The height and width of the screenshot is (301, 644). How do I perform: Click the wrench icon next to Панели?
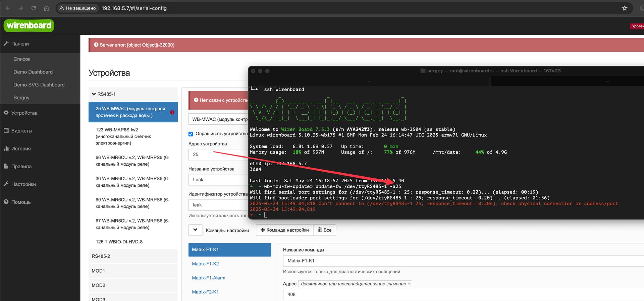click(6, 44)
